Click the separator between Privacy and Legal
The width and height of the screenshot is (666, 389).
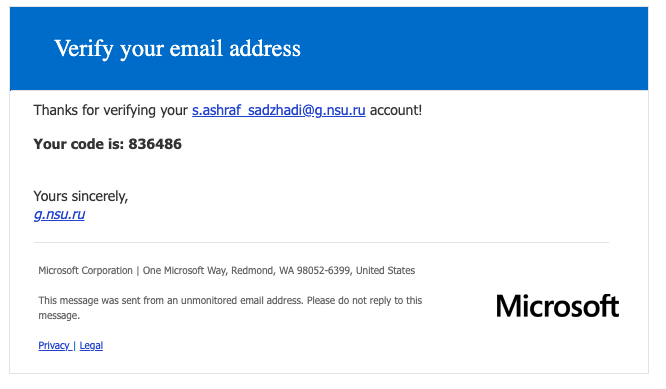pos(74,345)
